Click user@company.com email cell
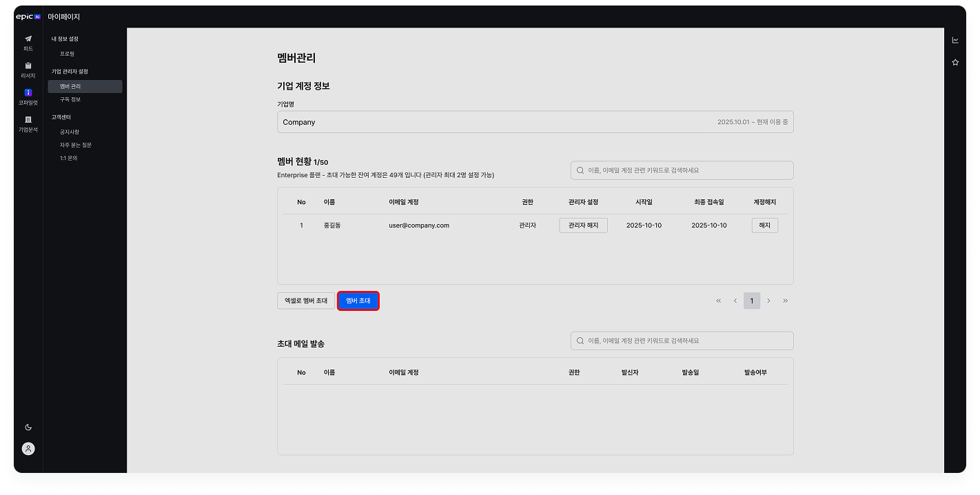 pyautogui.click(x=419, y=225)
